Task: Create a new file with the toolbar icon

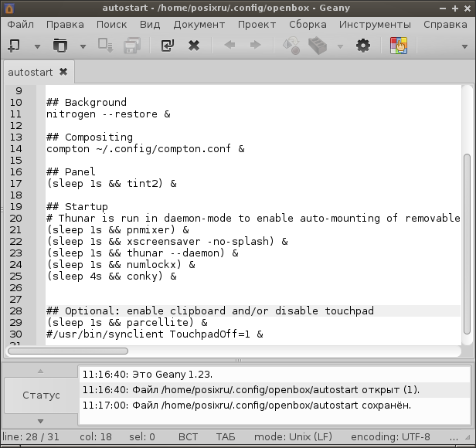Action: click(x=14, y=46)
